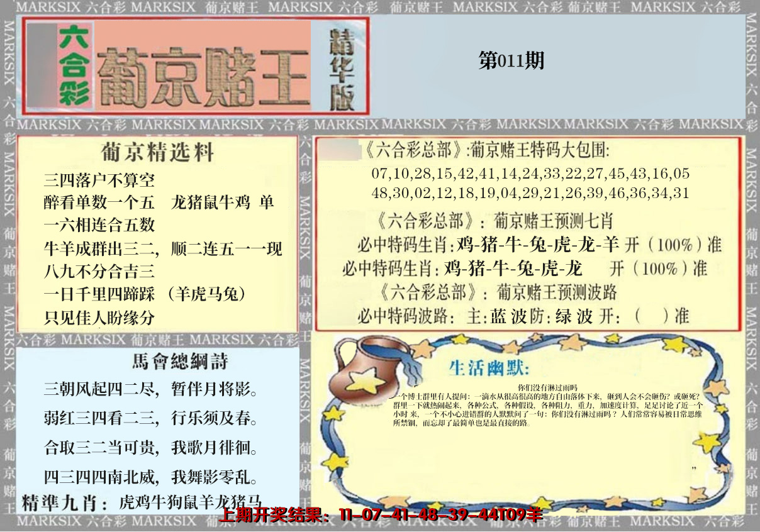Select the "必中特码波路" color wave line
The height and width of the screenshot is (532, 760).
pyautogui.click(x=523, y=316)
